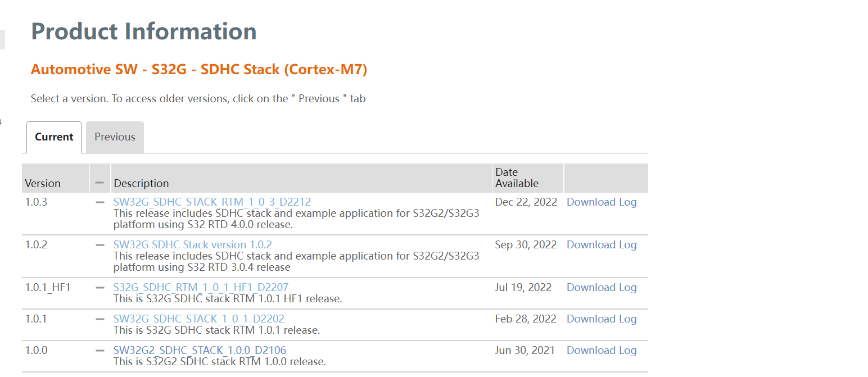The image size is (868, 377).
Task: Open SW32G SDHC Stack version 1.0.2 link
Action: coord(192,244)
